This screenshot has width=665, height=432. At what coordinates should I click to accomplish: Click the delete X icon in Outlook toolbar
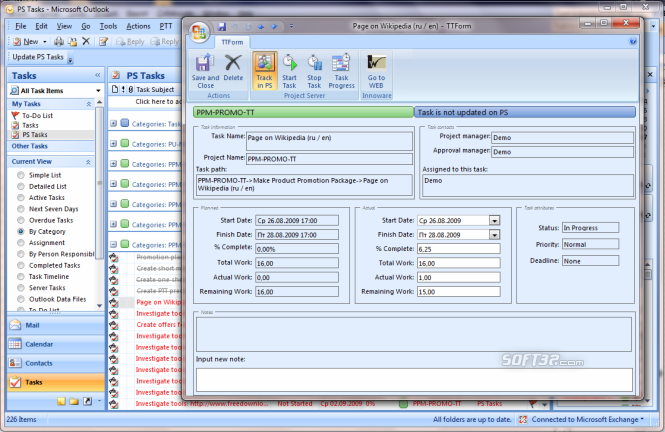coord(86,41)
